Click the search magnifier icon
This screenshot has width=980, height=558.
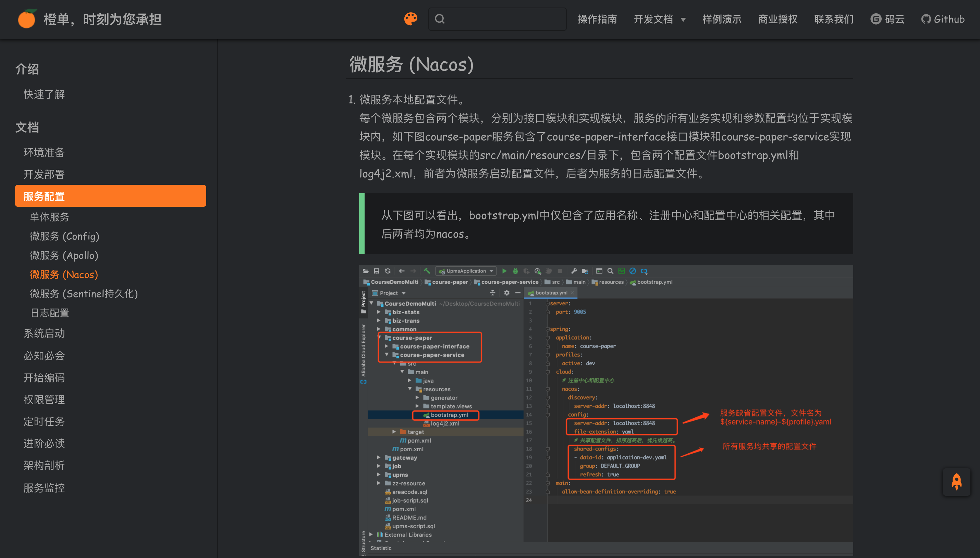coord(440,19)
